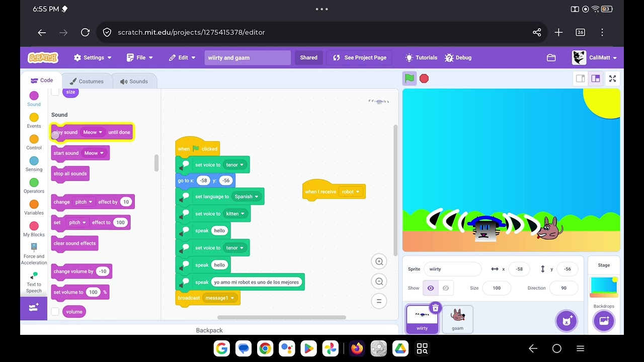644x362 pixels.
Task: Jump to Operators blocks category
Action: click(34, 186)
